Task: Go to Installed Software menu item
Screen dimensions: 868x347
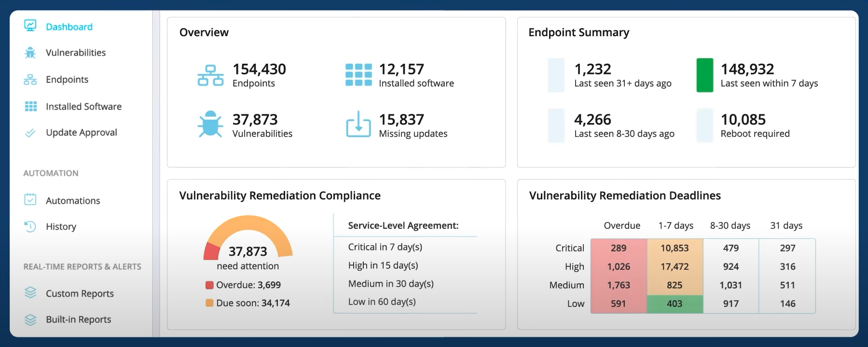Action: [x=83, y=106]
